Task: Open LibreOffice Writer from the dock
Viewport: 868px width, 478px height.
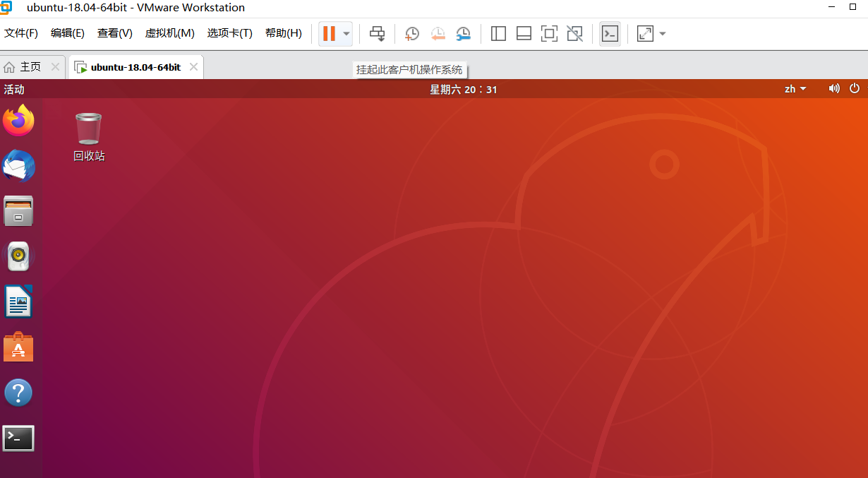Action: 18,301
